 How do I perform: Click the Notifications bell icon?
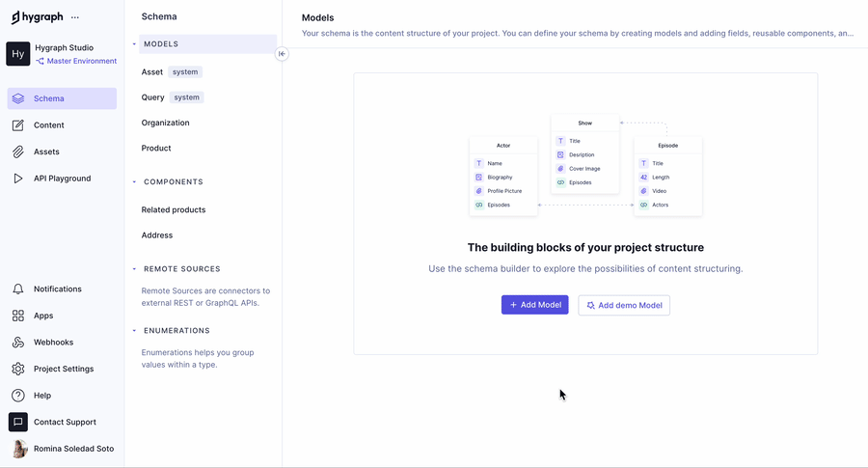point(18,289)
